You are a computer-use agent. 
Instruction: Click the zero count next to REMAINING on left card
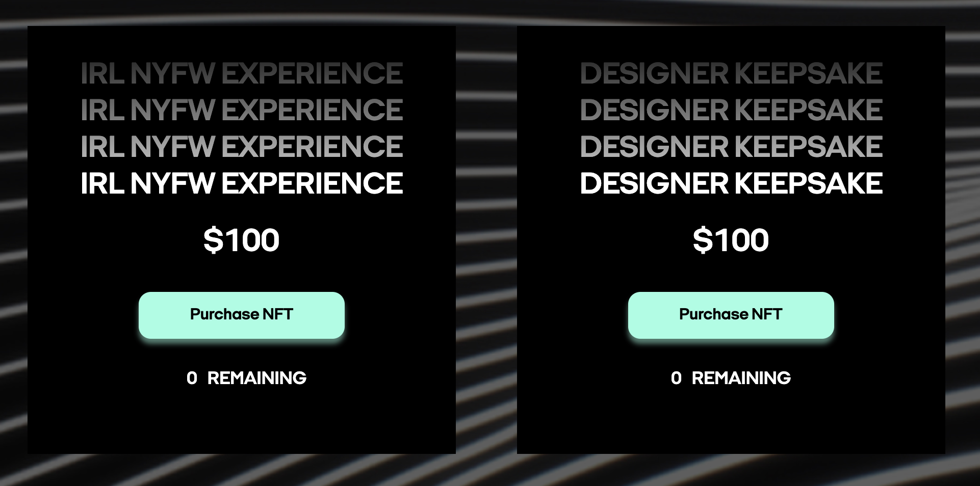coord(192,378)
